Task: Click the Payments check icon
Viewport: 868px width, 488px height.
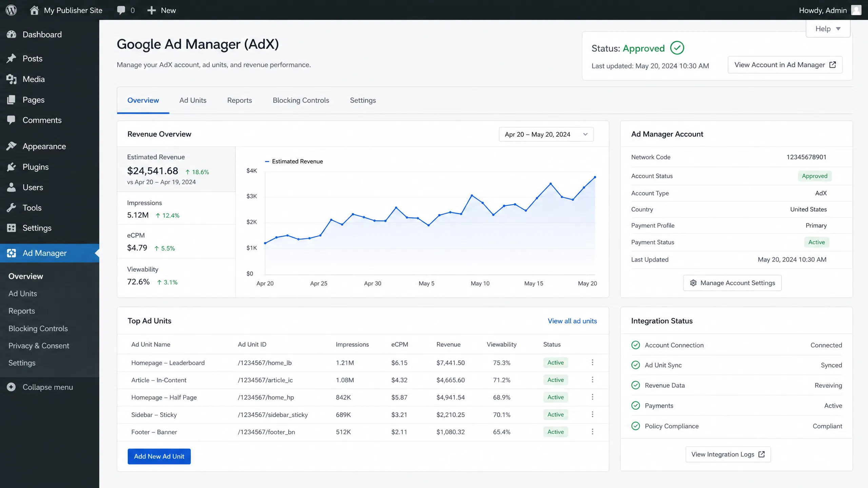Action: tap(636, 406)
